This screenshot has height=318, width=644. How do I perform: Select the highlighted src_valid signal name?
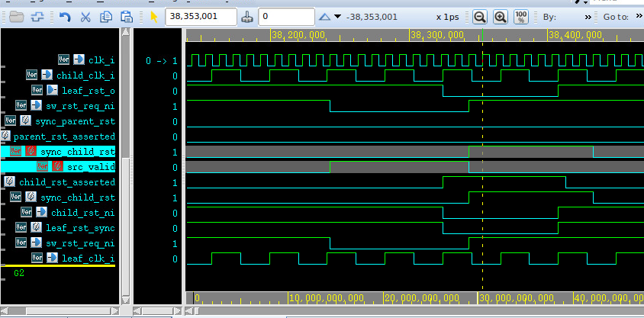pos(91,167)
